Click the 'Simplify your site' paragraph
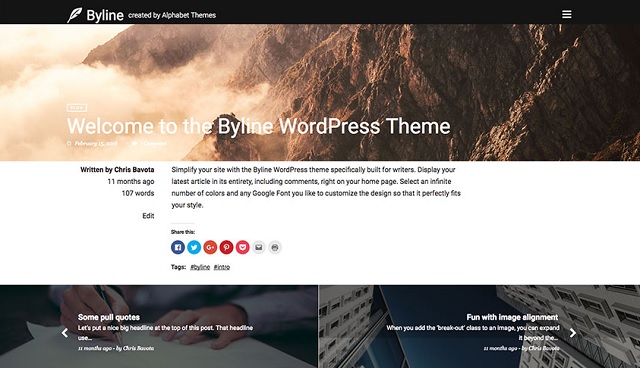The width and height of the screenshot is (640, 368). click(x=316, y=187)
